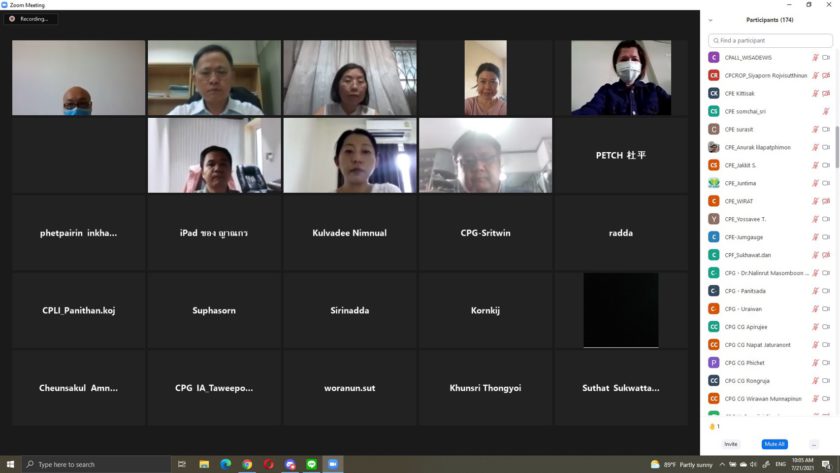The image size is (840, 473).
Task: Click the mic icon for CPG - Uraiwan
Action: click(816, 309)
